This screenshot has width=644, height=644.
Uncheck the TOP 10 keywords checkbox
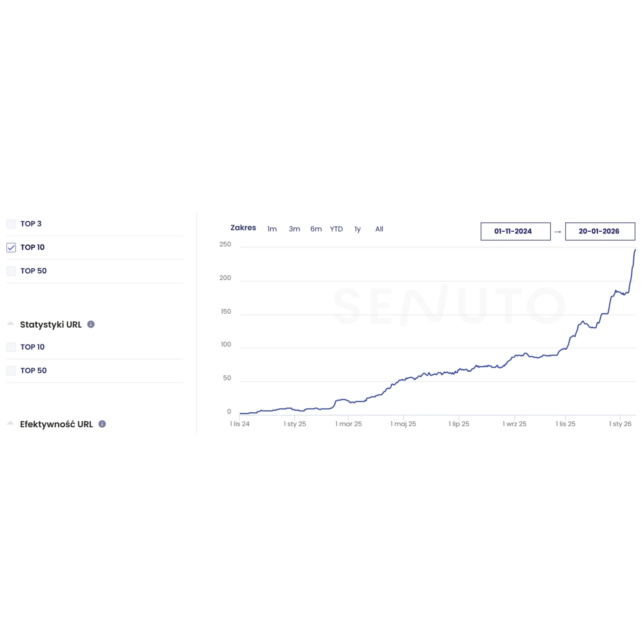click(11, 248)
